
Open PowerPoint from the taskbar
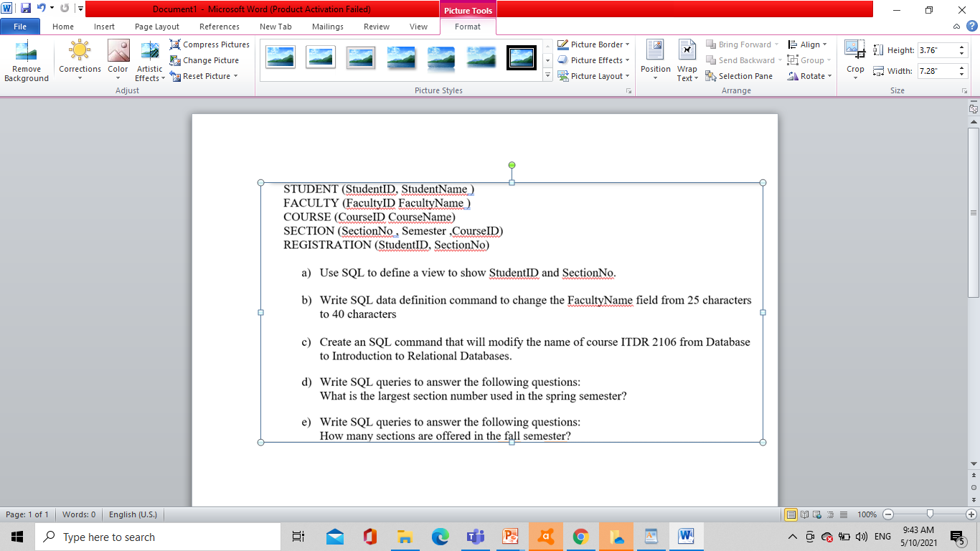pyautogui.click(x=510, y=536)
